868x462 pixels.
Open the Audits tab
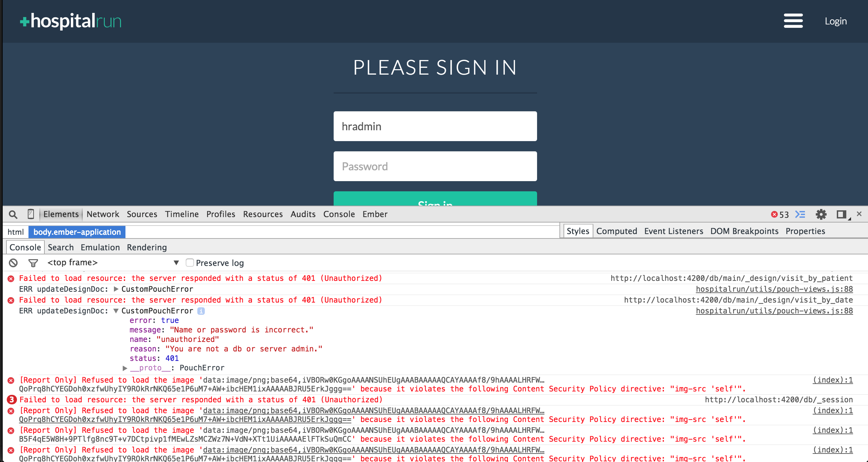point(303,214)
